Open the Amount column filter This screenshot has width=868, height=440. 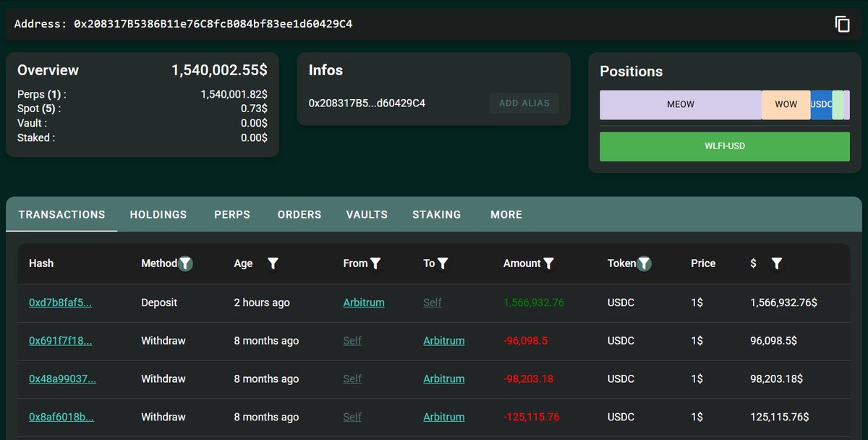[x=549, y=263]
